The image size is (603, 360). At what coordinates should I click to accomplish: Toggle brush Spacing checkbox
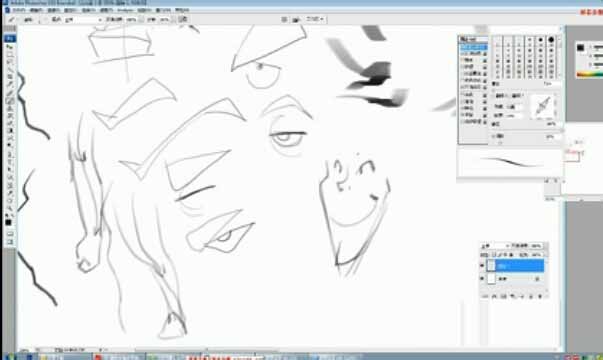coord(493,136)
